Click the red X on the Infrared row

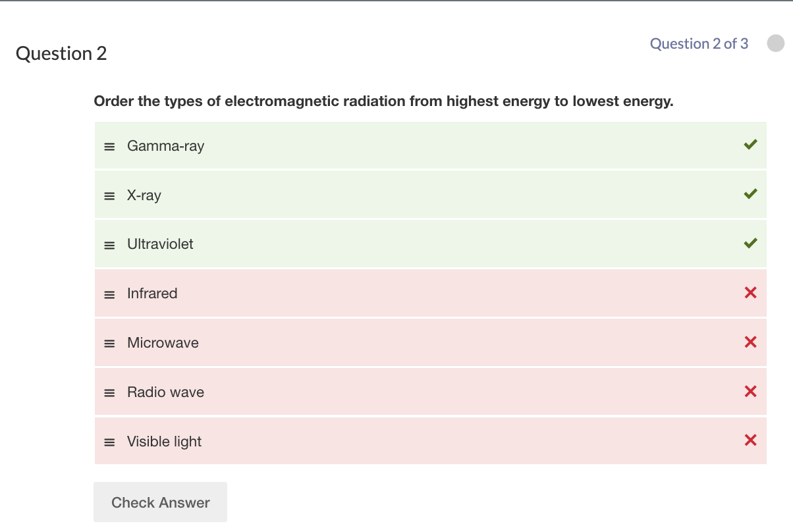(750, 292)
